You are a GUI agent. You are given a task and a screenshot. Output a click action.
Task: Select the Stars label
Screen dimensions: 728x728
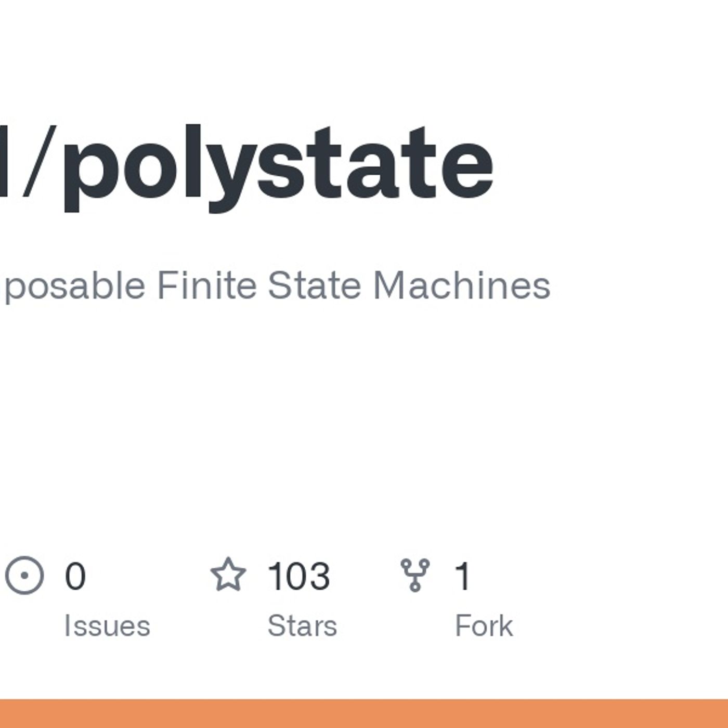coord(302,626)
